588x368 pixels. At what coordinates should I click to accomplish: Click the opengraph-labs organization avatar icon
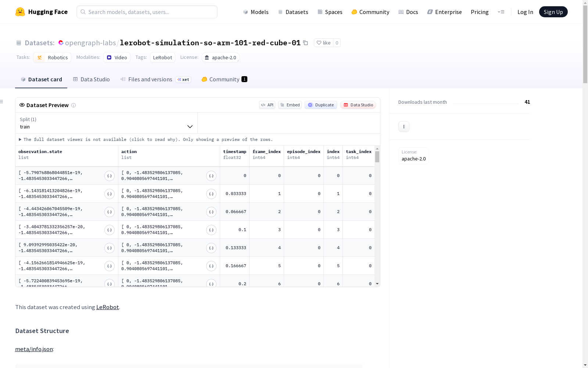(x=61, y=43)
